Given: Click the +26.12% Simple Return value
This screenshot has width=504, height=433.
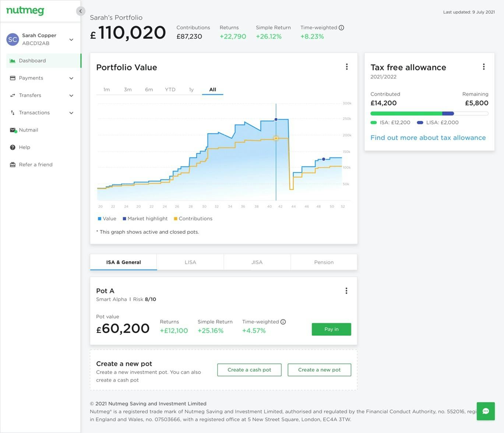Looking at the screenshot, I should [x=269, y=36].
